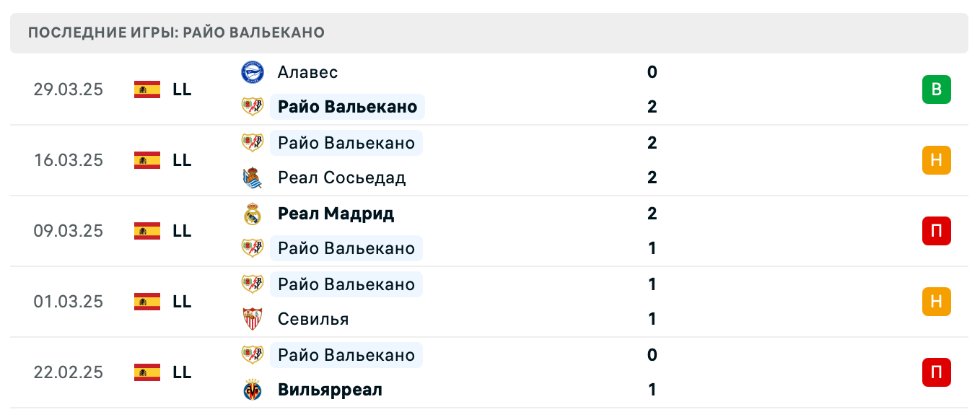
Task: Click the Spain flag next to 22.02.25
Action: [x=146, y=373]
